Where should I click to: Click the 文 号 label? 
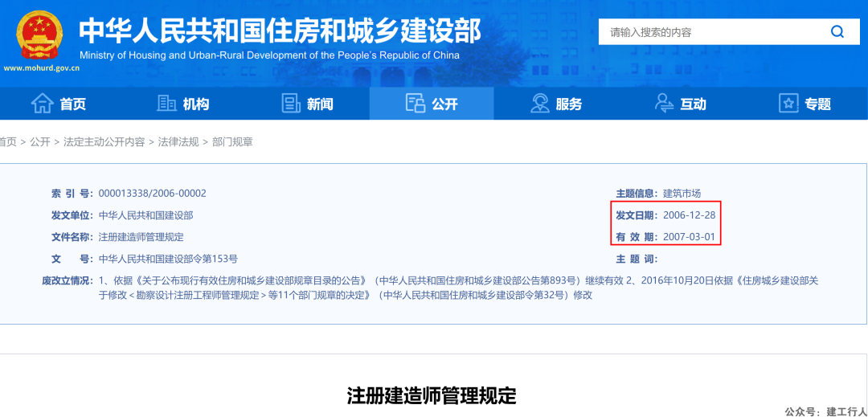pos(73,259)
